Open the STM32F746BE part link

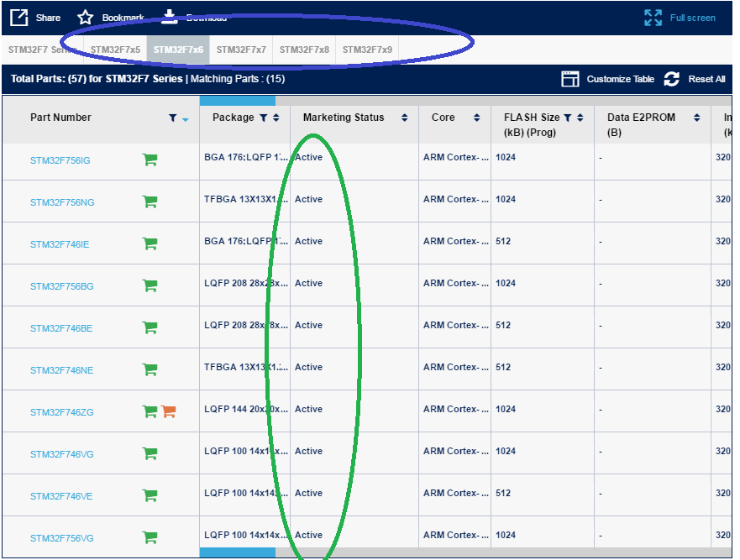coord(61,328)
